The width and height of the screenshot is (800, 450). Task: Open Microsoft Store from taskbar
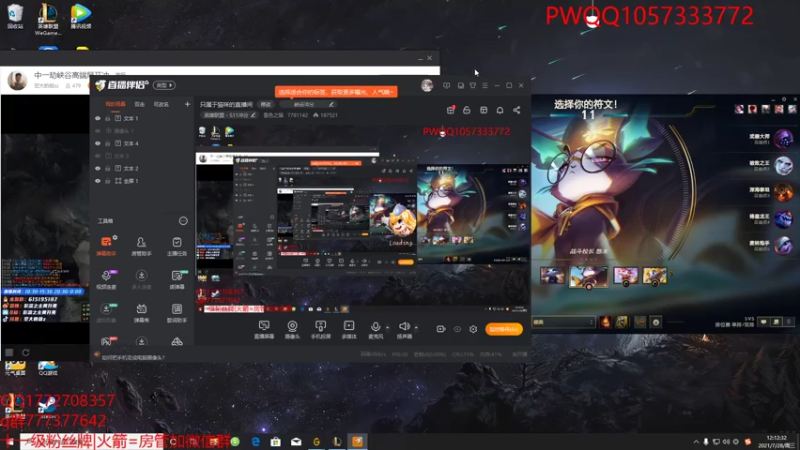point(276,441)
